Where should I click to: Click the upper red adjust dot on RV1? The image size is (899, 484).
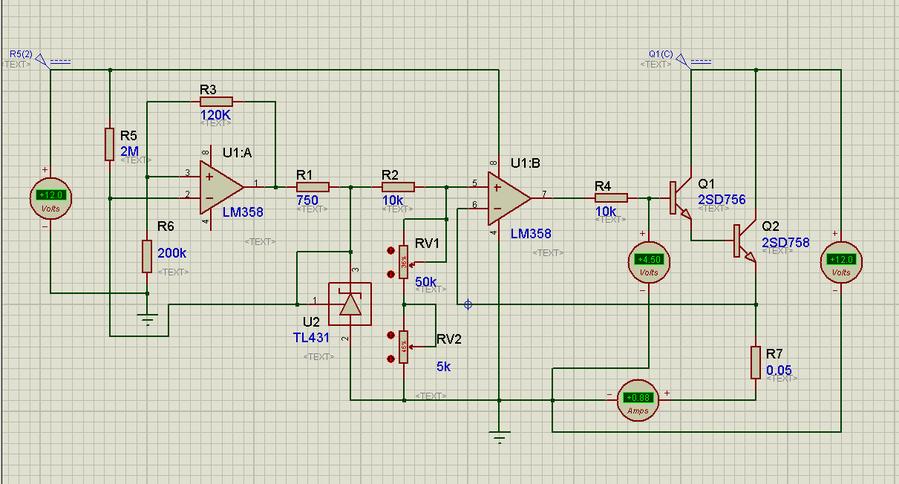pos(391,250)
